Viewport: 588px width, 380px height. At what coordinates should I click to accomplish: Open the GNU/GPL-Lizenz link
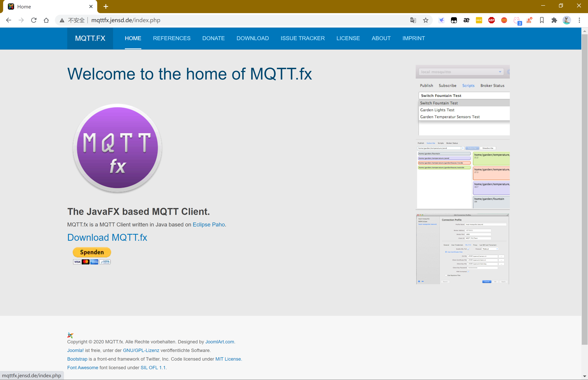coord(141,350)
